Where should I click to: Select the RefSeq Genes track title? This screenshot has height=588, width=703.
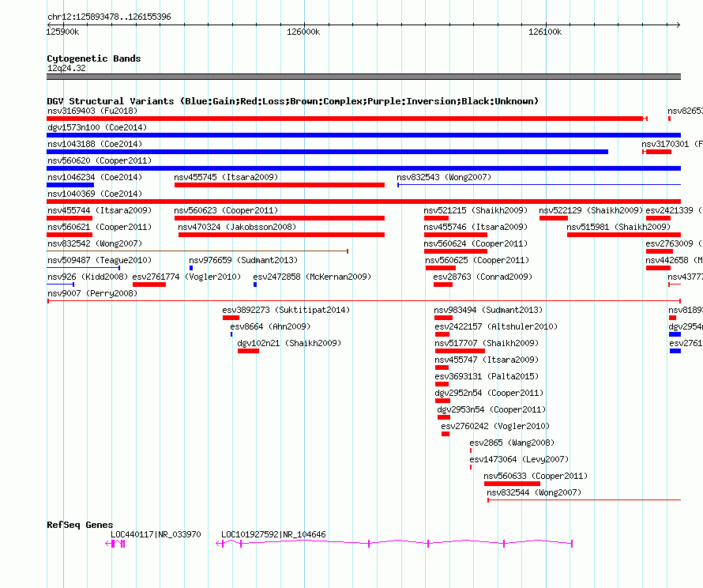pos(80,525)
